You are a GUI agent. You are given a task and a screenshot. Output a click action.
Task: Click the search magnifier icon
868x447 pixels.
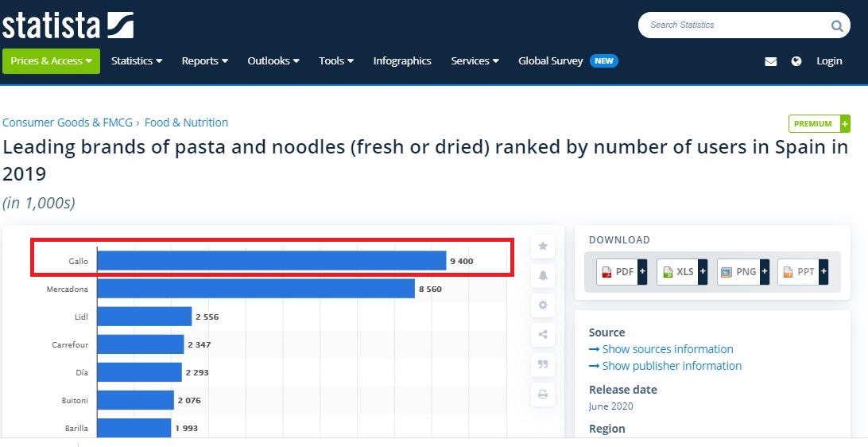[836, 25]
